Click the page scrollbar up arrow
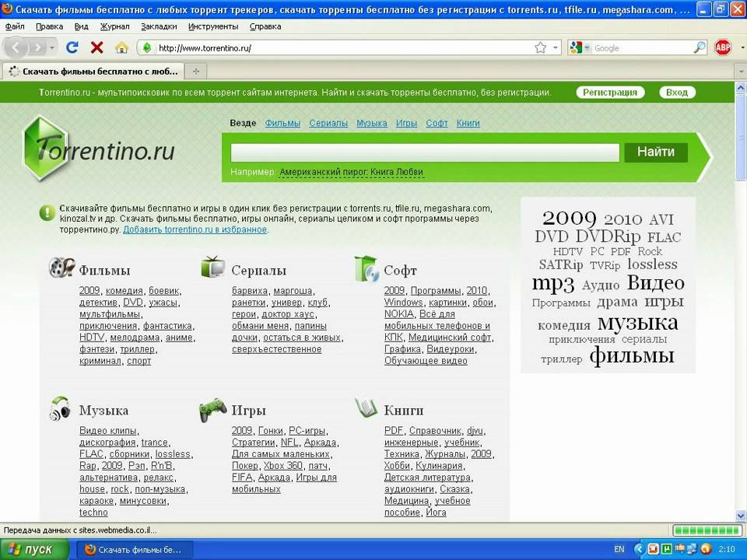The image size is (747, 560). click(741, 88)
